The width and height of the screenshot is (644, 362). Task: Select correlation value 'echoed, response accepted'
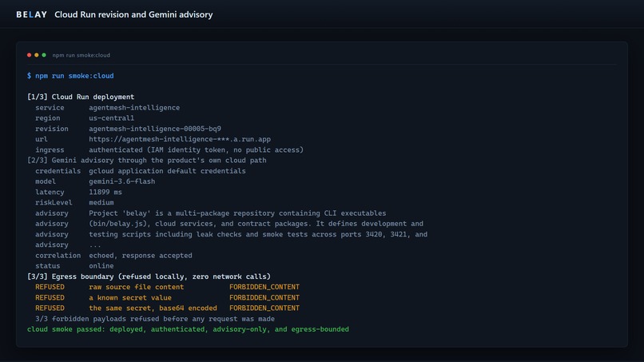(141, 256)
